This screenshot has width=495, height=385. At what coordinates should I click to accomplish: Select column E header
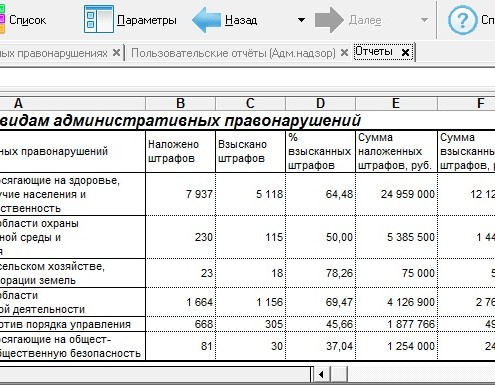[x=396, y=103]
